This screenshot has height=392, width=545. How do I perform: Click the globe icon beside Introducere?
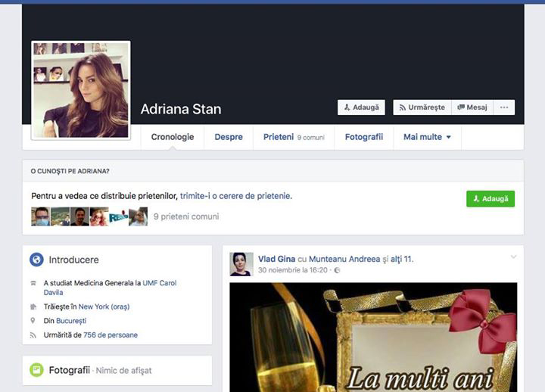point(36,260)
